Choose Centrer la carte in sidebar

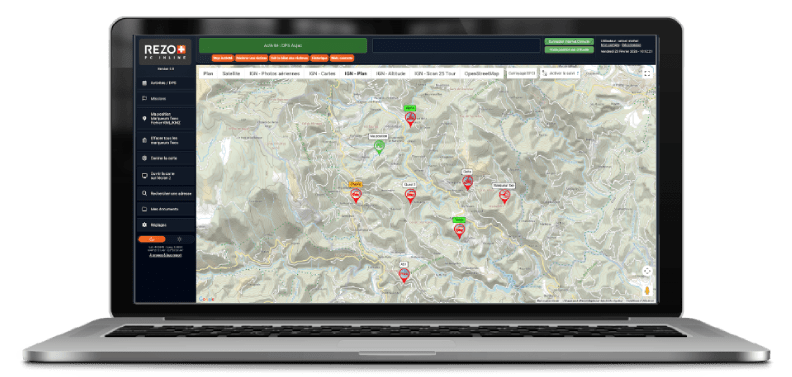pyautogui.click(x=165, y=158)
